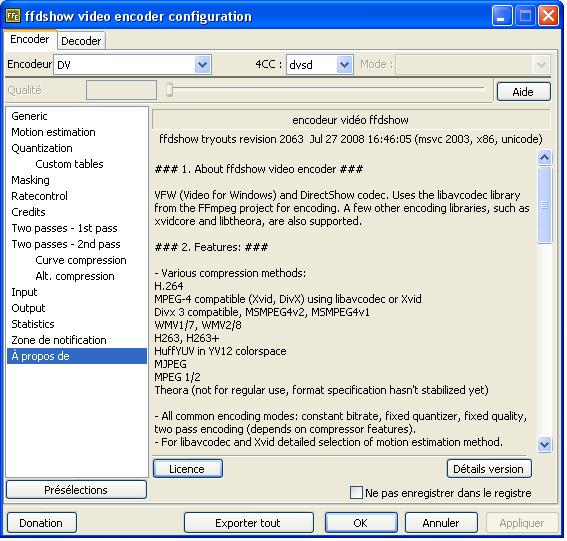The height and width of the screenshot is (541, 567).
Task: Click the vertical scrollbar thumb in about text
Action: [x=544, y=205]
